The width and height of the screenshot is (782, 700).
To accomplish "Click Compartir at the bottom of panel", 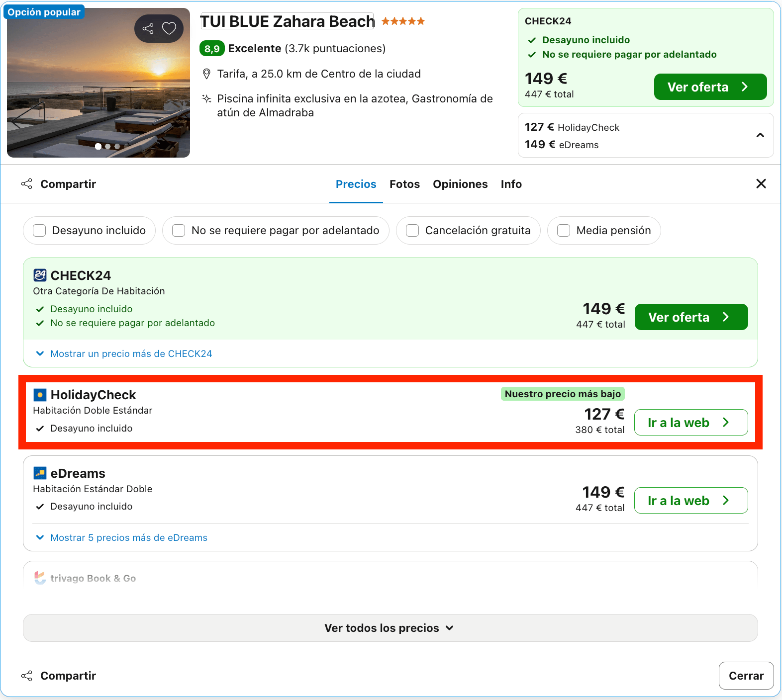I will [x=59, y=676].
